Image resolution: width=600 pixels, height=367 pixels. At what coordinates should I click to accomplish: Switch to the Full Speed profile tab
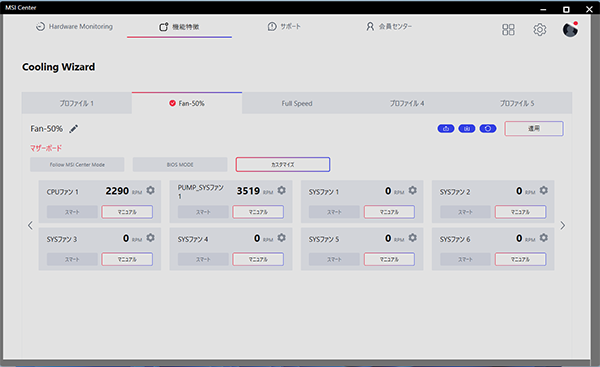point(297,103)
